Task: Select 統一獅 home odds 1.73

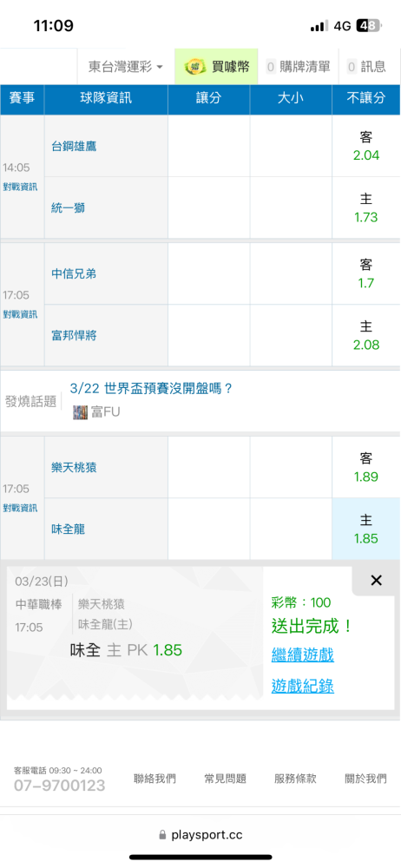Action: [366, 208]
